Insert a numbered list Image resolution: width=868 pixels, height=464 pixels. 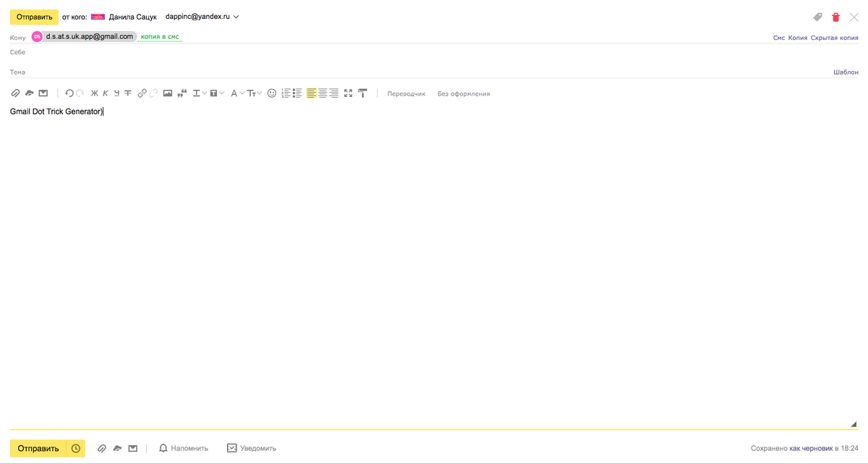point(286,93)
